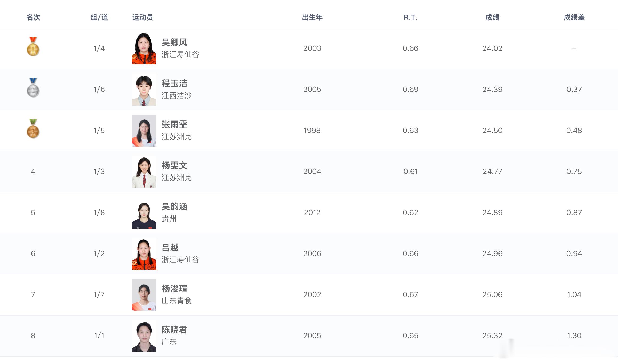The height and width of the screenshot is (364, 620).
Task: Select athlete name 杨浚瑄
Action: click(174, 289)
